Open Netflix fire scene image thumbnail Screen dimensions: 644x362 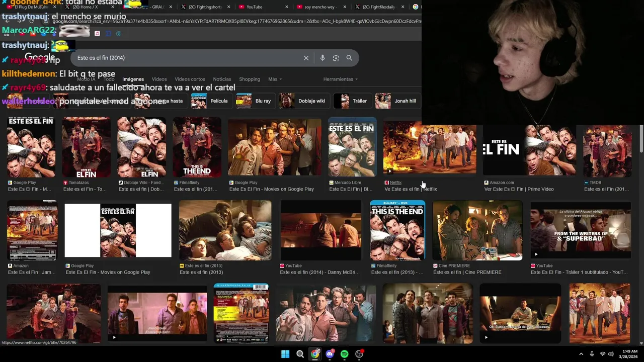point(429,147)
